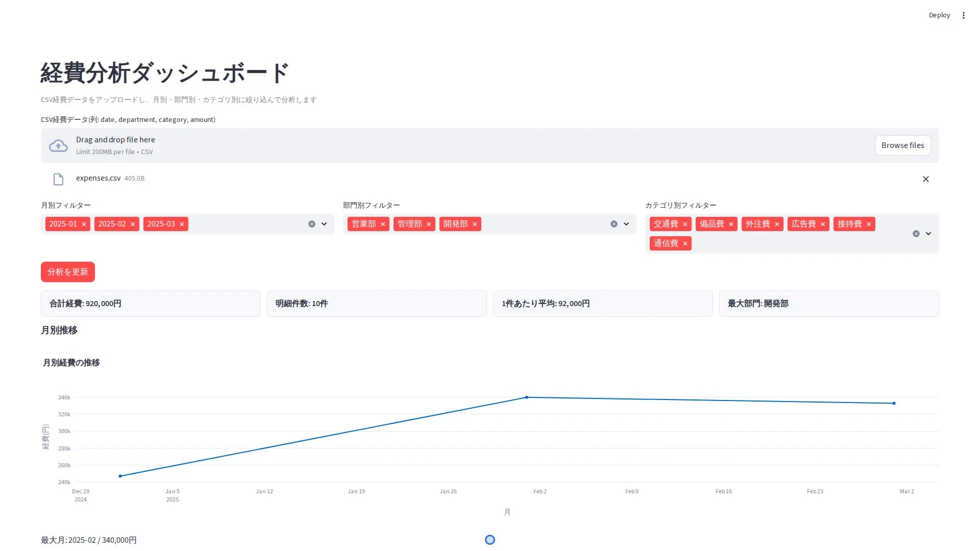
Task: Remove the 営業部 department tag
Action: point(383,224)
